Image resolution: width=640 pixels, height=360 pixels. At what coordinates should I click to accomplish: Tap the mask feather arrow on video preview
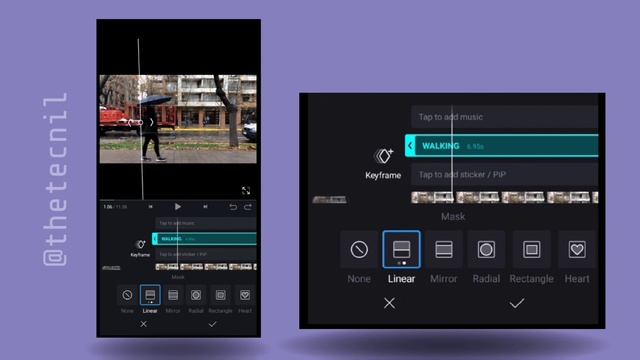[152, 122]
